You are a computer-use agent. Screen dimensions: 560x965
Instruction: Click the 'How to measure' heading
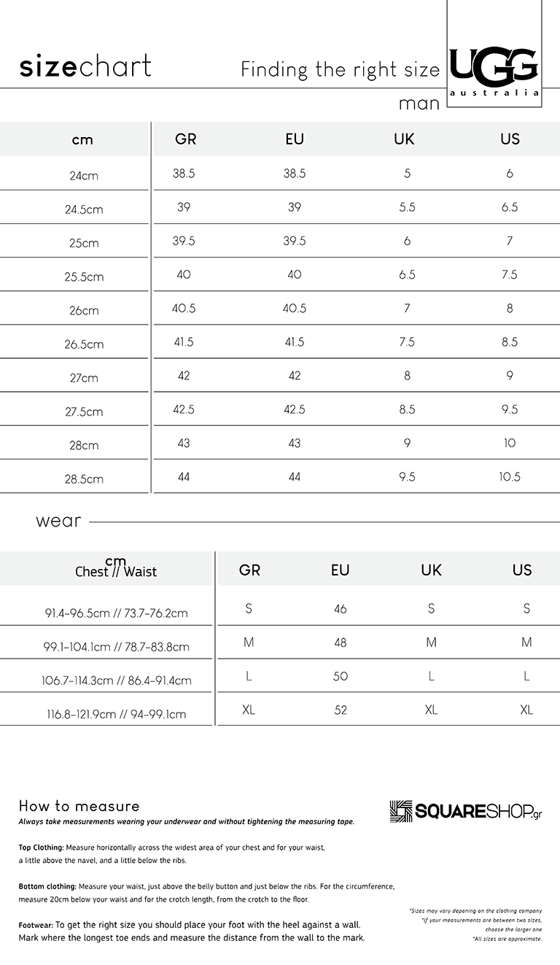[79, 806]
